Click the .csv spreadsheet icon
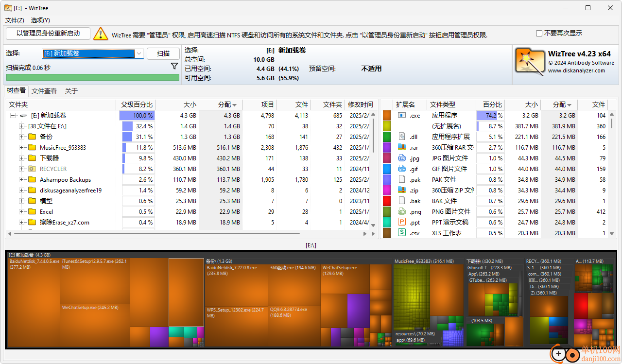This screenshot has height=364, width=622. click(x=402, y=233)
